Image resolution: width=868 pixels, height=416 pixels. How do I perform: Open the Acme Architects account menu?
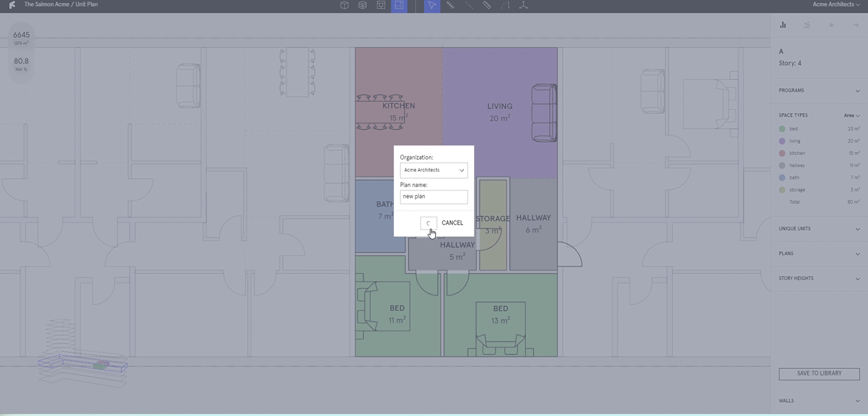pos(836,5)
